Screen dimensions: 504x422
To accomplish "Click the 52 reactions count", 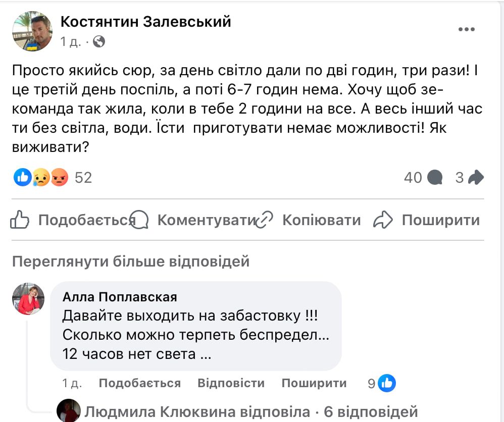I will 84,178.
